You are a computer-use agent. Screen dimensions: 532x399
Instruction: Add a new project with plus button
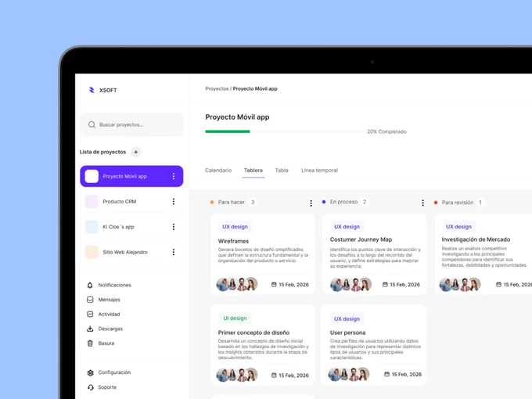coord(136,152)
